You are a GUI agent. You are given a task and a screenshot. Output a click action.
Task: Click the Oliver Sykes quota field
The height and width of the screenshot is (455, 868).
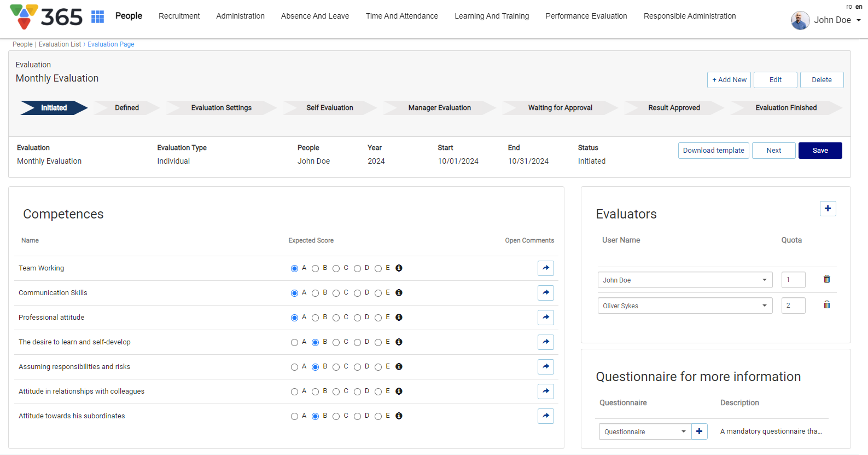coord(793,306)
